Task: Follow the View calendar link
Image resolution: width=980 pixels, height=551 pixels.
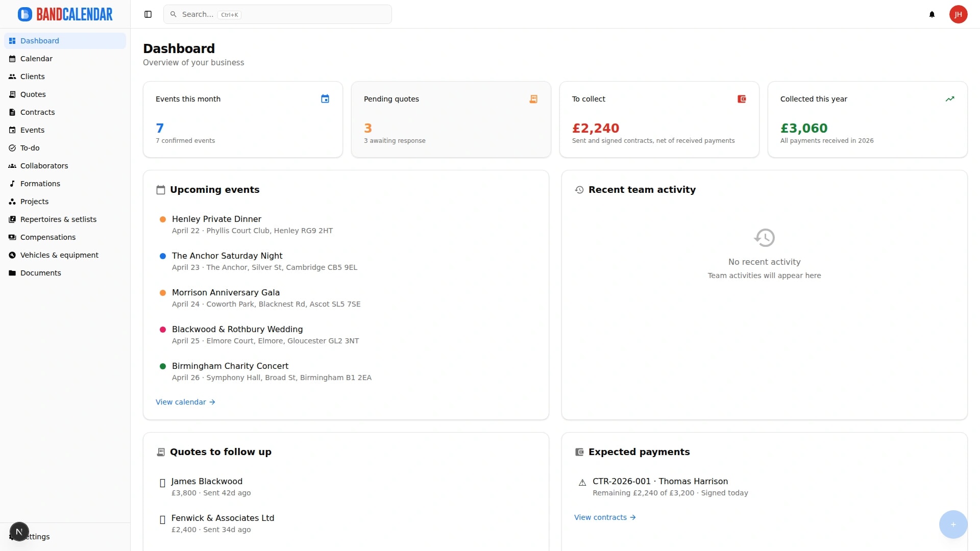Action: click(185, 402)
